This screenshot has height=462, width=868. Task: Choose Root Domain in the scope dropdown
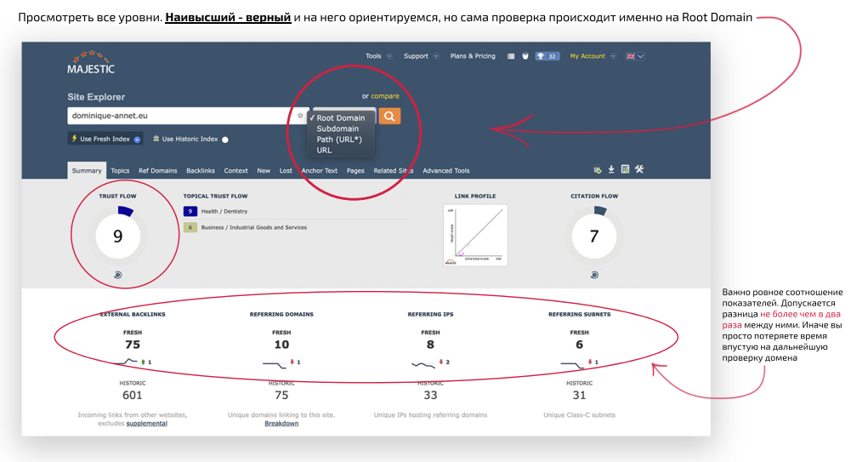click(340, 118)
